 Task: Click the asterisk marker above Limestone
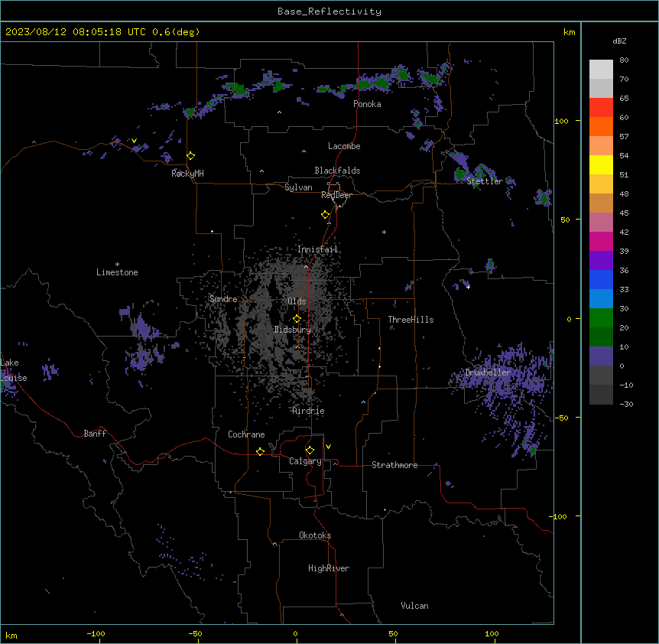tap(117, 265)
